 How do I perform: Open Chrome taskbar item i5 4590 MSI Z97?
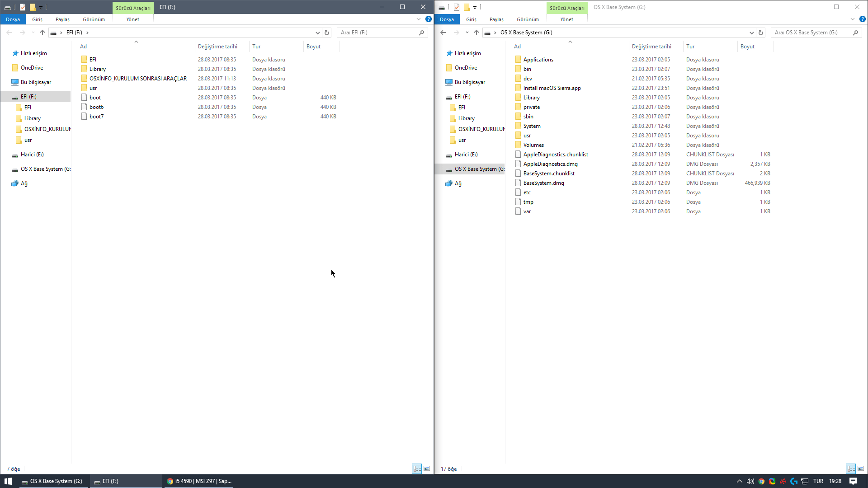click(199, 481)
